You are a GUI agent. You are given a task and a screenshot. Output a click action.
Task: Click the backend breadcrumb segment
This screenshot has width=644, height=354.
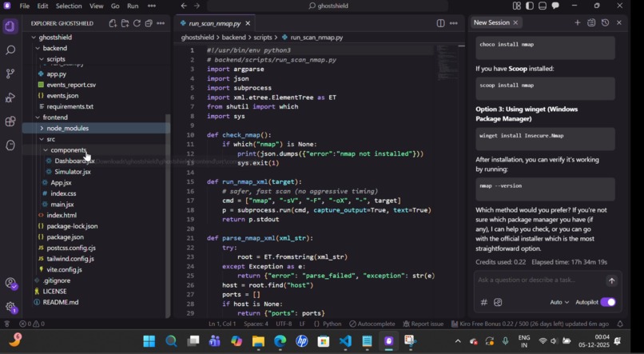coord(233,38)
